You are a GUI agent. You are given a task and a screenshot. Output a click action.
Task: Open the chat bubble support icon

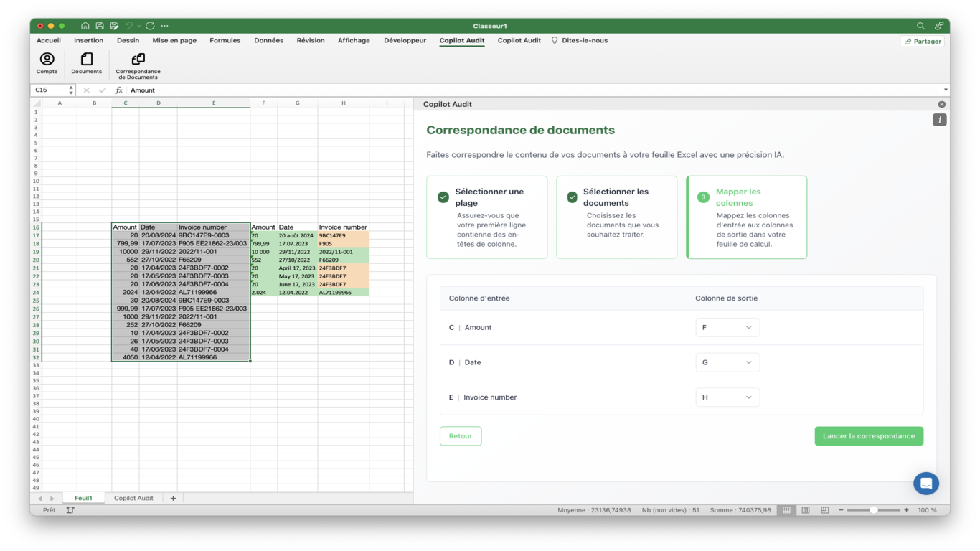pyautogui.click(x=926, y=483)
